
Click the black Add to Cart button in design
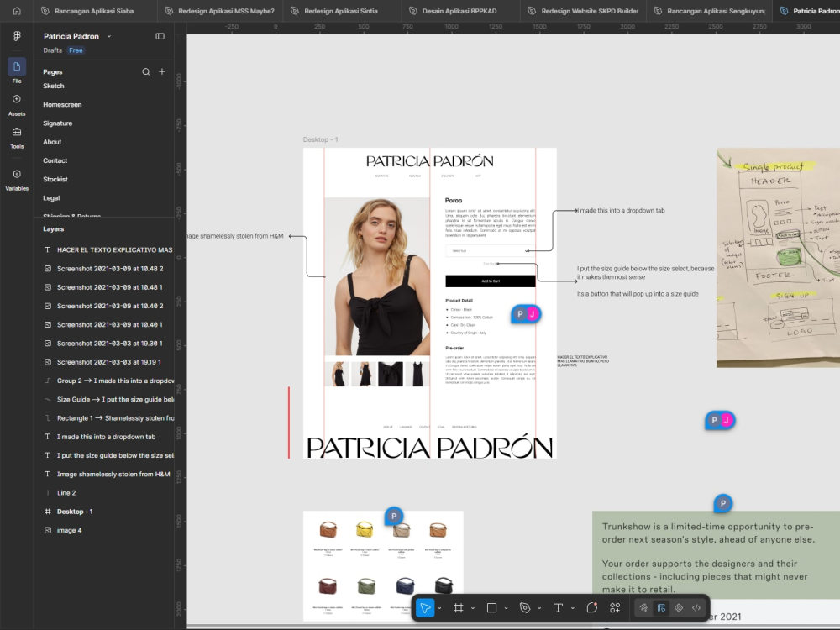point(491,281)
